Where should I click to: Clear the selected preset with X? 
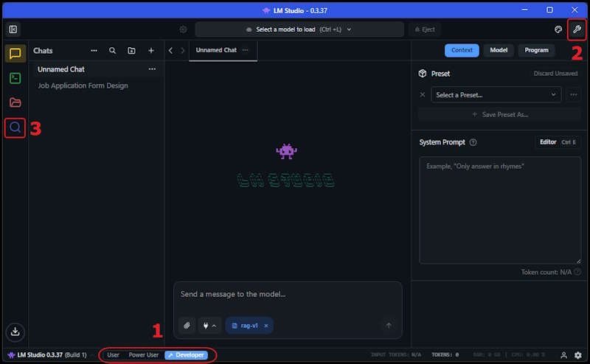coord(422,95)
